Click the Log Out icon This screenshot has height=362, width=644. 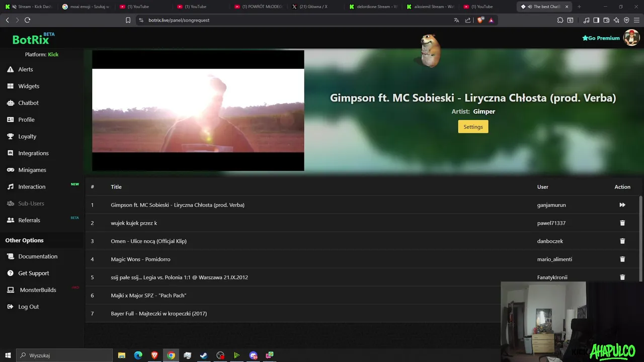click(10, 307)
